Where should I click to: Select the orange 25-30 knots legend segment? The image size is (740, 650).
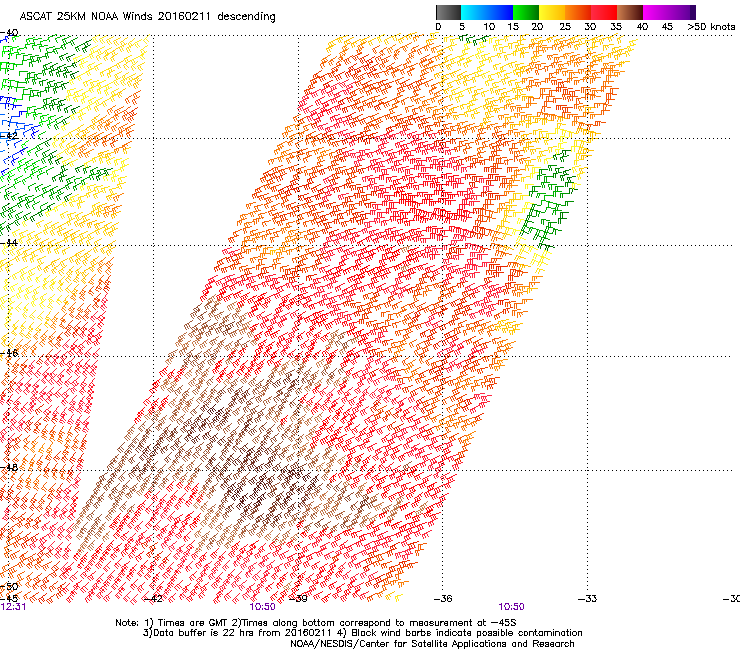tap(578, 12)
